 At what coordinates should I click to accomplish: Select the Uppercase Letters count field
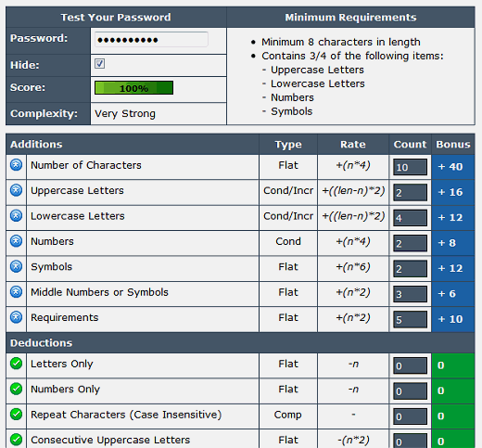410,193
